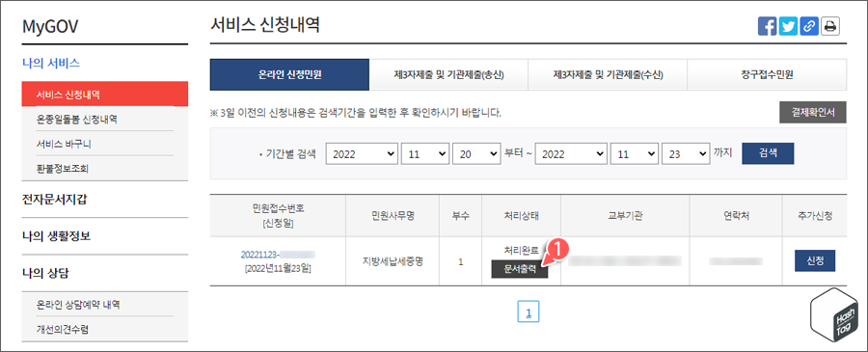Click 민원접수번호 column header
The height and width of the screenshot is (352, 868).
coord(278,216)
